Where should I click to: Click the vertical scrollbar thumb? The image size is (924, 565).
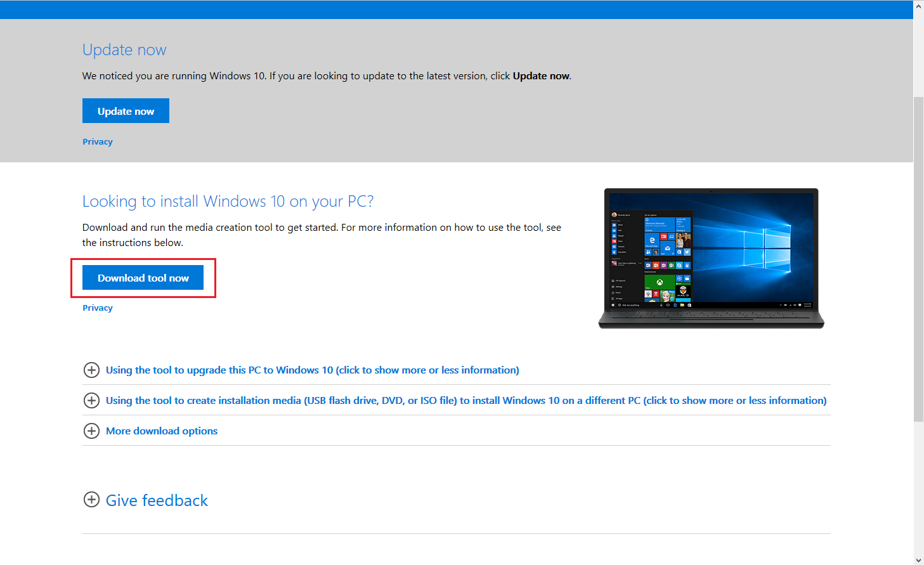point(918,259)
